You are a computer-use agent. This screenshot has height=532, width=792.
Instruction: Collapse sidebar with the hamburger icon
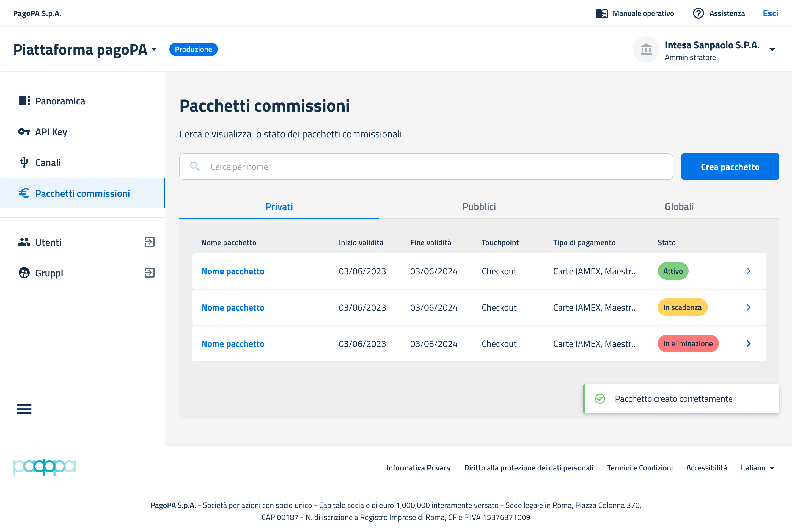click(24, 409)
